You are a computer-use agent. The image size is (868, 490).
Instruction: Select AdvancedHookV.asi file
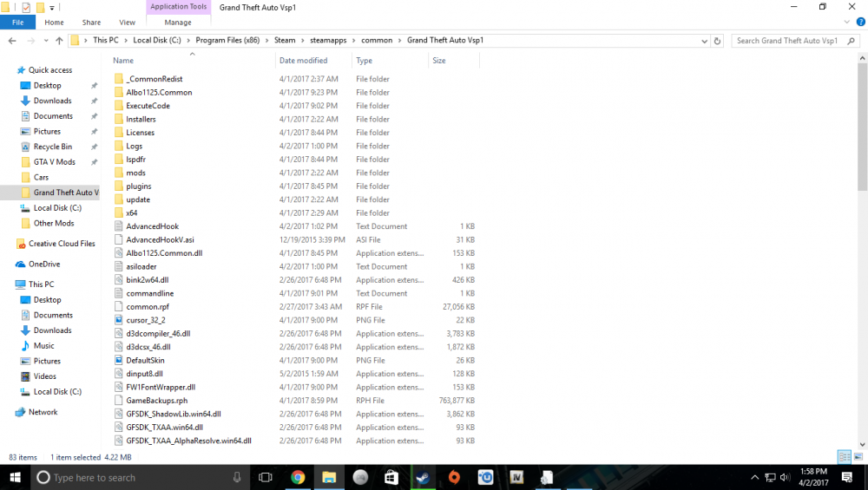pyautogui.click(x=160, y=240)
